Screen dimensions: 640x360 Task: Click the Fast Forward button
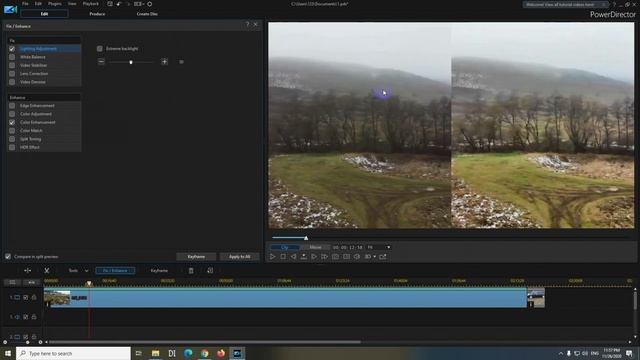pos(324,257)
